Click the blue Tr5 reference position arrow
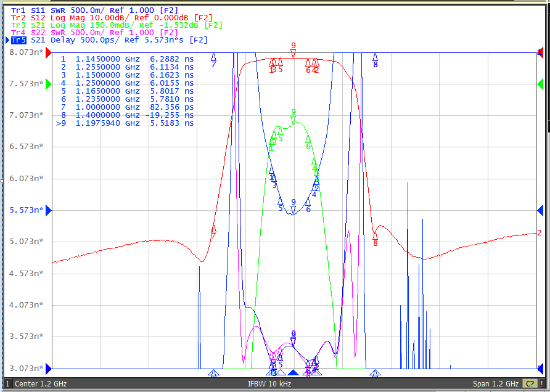 49,210
